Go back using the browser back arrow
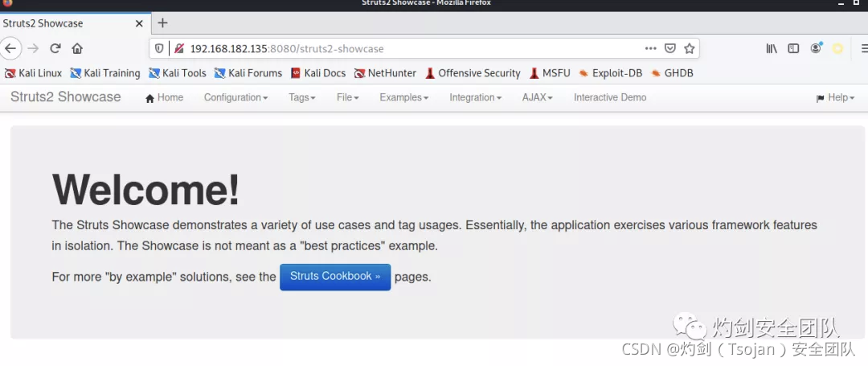 point(10,49)
